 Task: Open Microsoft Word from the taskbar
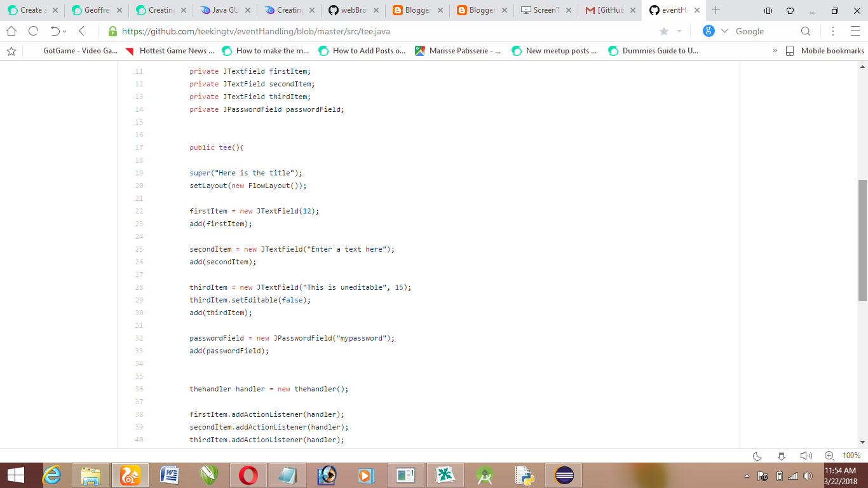click(170, 475)
